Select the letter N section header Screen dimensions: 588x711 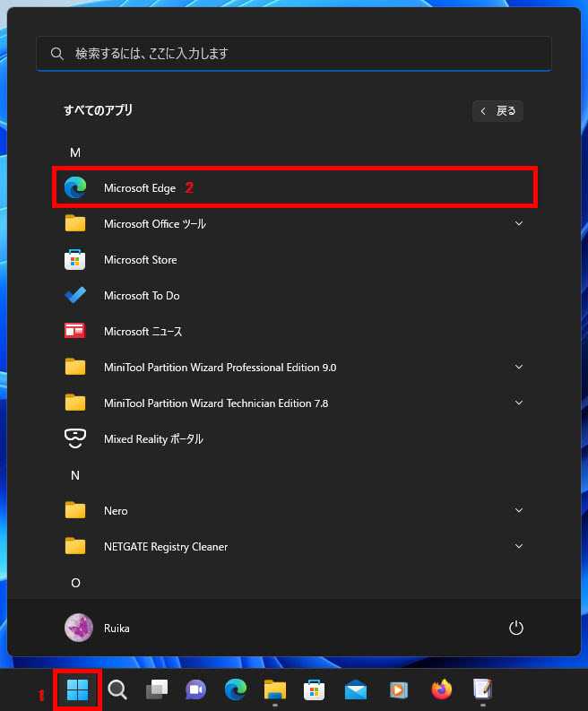(75, 475)
